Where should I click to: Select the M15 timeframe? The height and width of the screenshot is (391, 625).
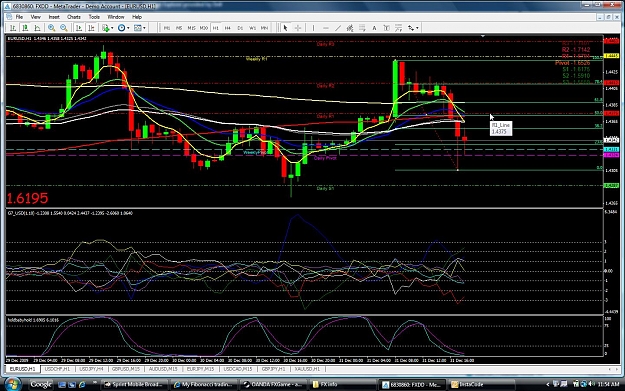point(191,28)
